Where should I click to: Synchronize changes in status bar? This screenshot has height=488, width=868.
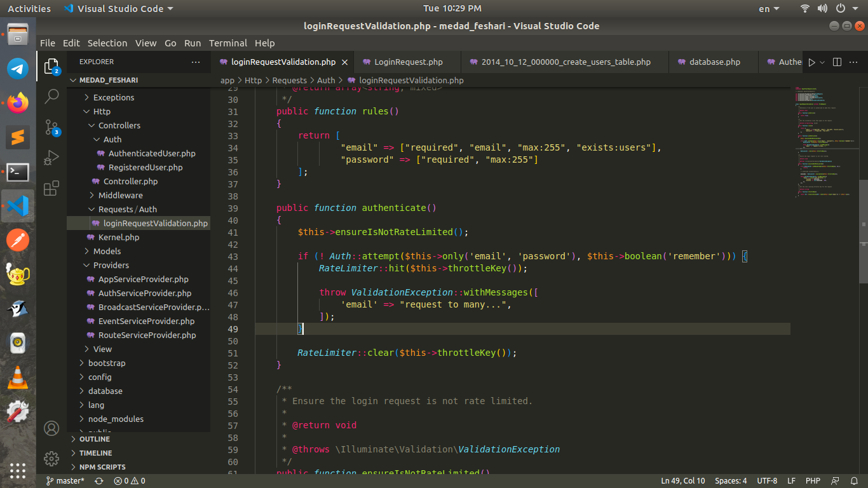(x=99, y=481)
